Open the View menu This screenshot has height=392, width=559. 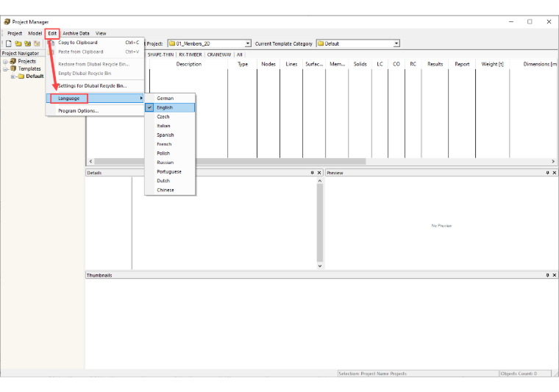[101, 33]
